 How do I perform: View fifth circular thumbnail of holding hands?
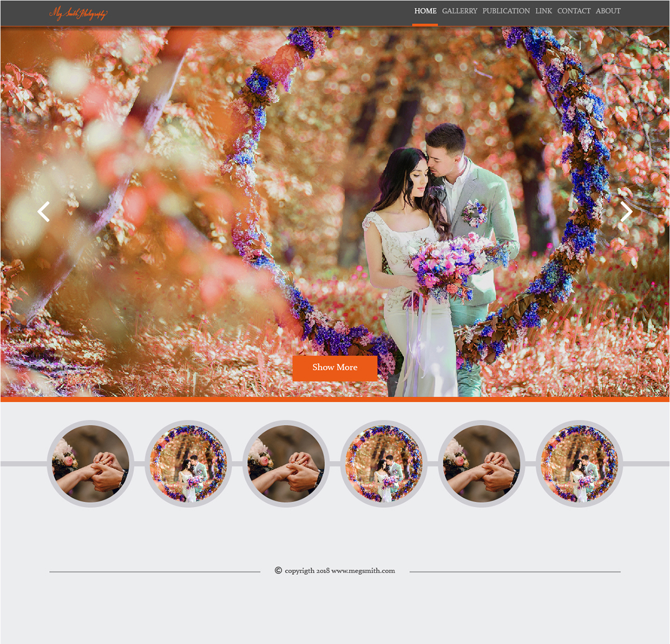481,464
